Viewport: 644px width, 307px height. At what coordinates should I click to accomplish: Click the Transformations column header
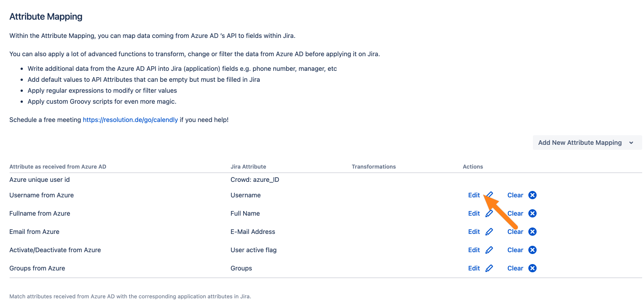(373, 167)
